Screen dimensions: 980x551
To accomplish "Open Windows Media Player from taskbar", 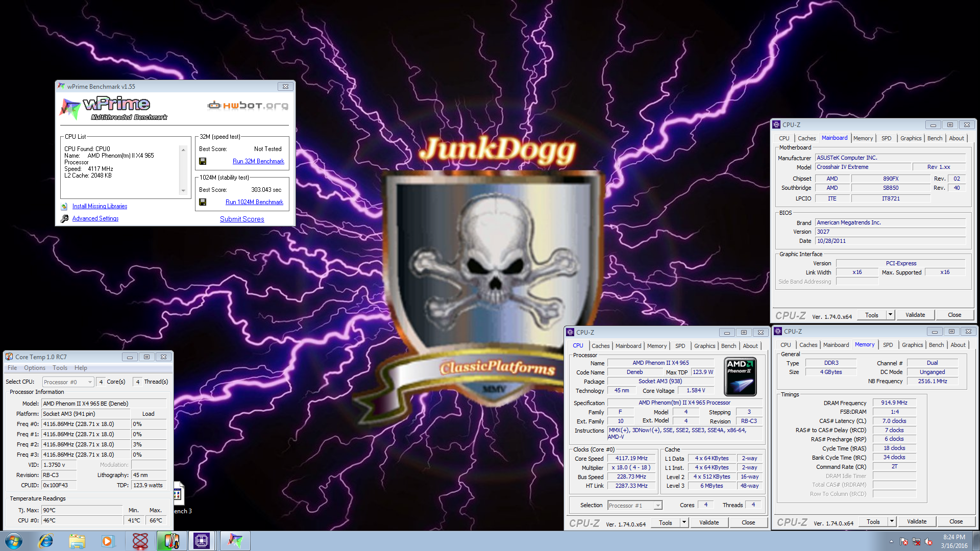I will point(107,541).
